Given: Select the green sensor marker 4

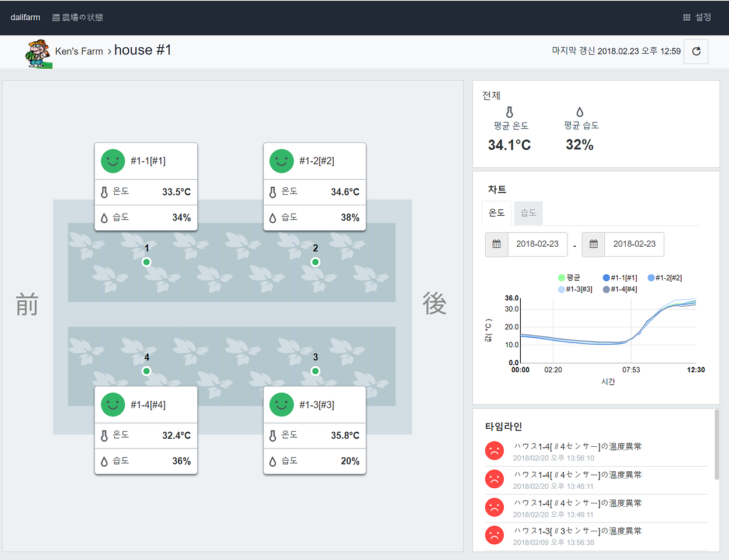Looking at the screenshot, I should tap(146, 371).
